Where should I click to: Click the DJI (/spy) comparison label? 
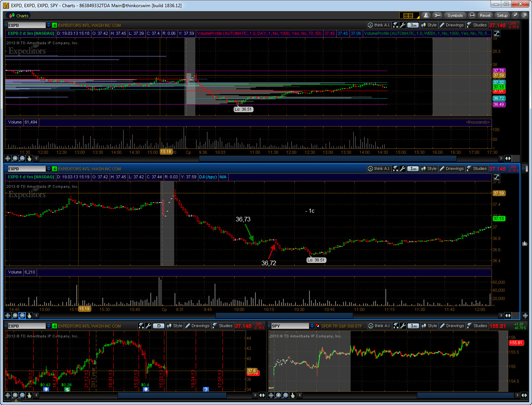[x=208, y=177]
